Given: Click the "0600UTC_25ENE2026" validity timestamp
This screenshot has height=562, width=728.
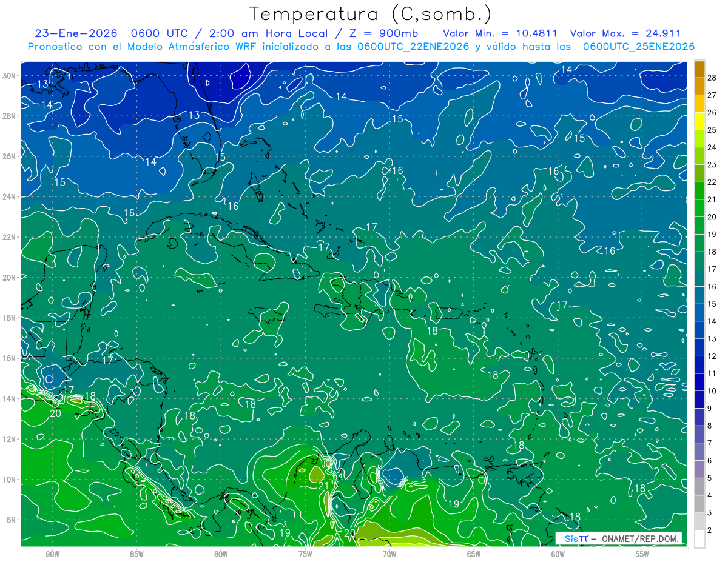Looking at the screenshot, I should click(x=639, y=47).
